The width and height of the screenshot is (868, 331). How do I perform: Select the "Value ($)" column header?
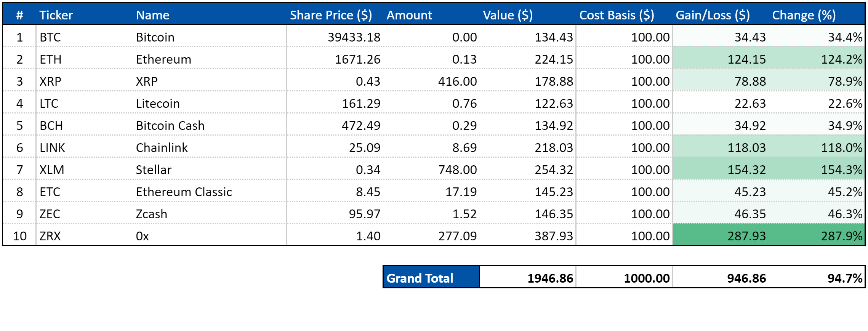[508, 15]
